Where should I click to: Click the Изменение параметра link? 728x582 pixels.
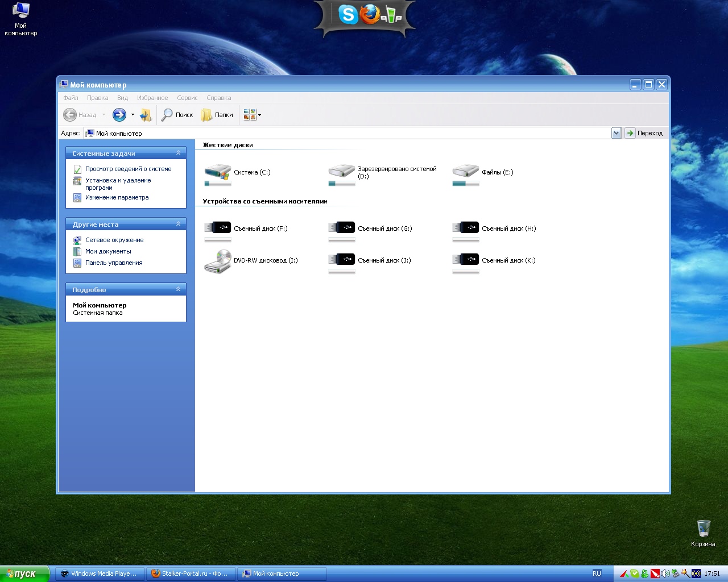click(117, 197)
